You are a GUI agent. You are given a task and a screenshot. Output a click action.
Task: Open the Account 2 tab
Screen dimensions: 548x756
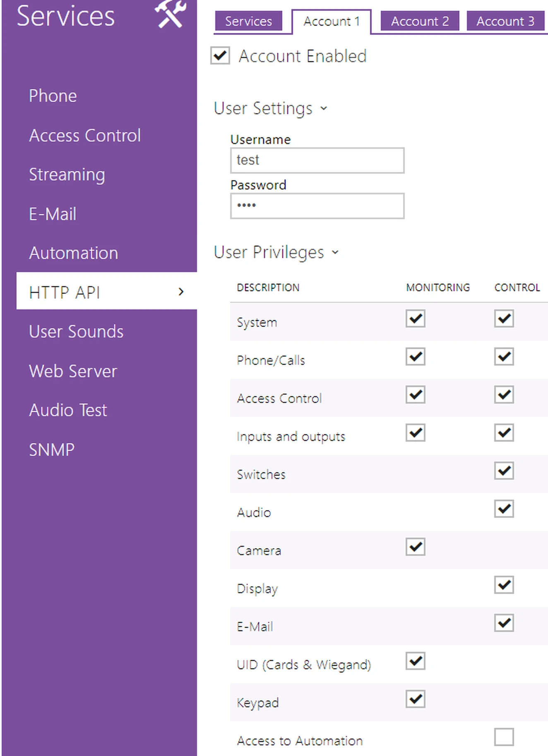point(420,21)
